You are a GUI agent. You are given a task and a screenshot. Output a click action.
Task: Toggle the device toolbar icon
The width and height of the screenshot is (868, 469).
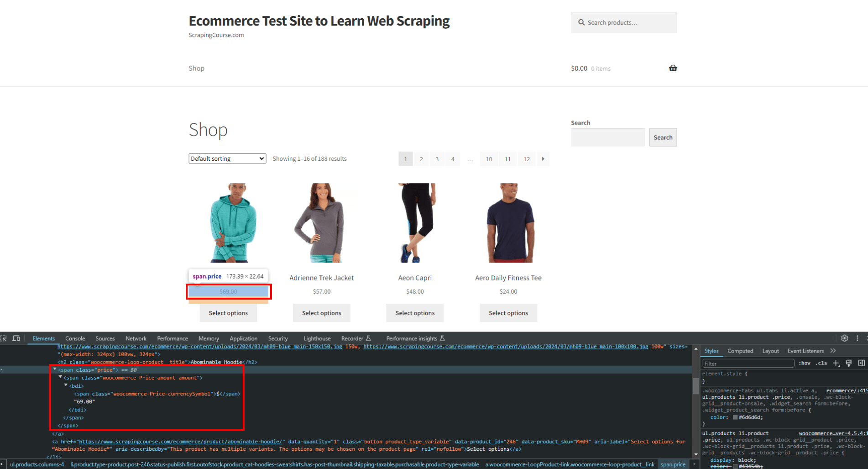click(x=16, y=338)
